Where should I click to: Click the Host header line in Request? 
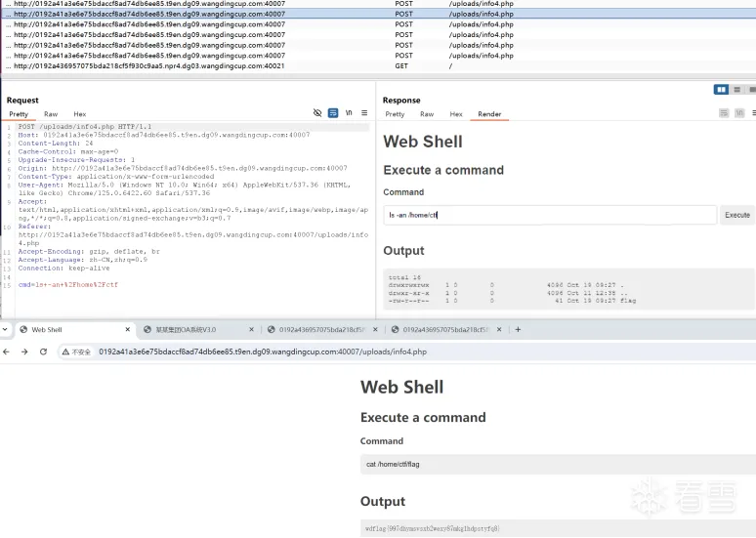[164, 135]
